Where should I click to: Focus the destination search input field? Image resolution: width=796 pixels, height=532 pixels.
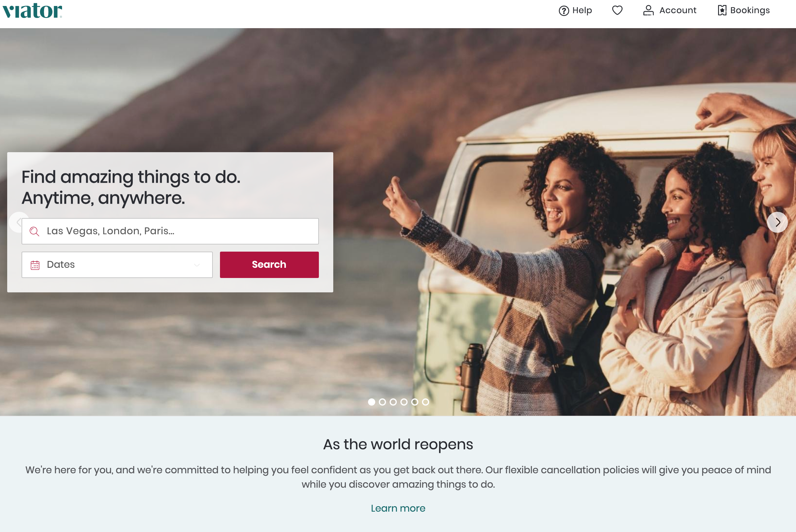click(170, 231)
